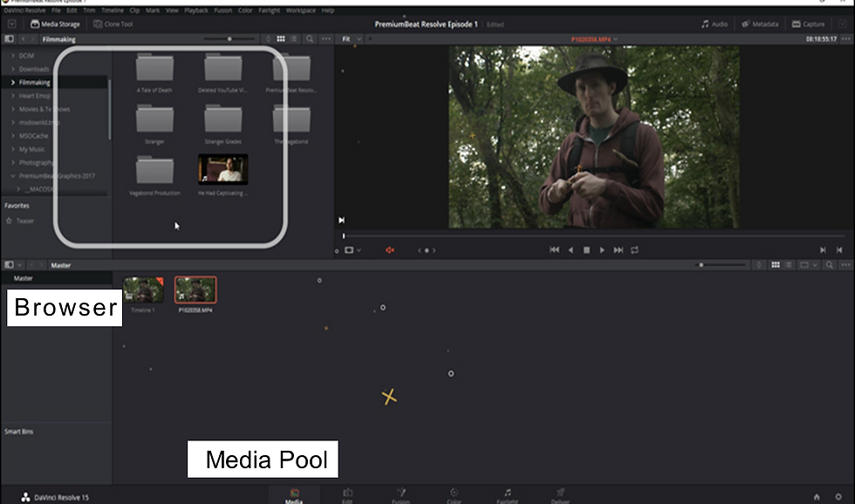
Task: Open media storage options menu (three dots)
Action: point(326,39)
